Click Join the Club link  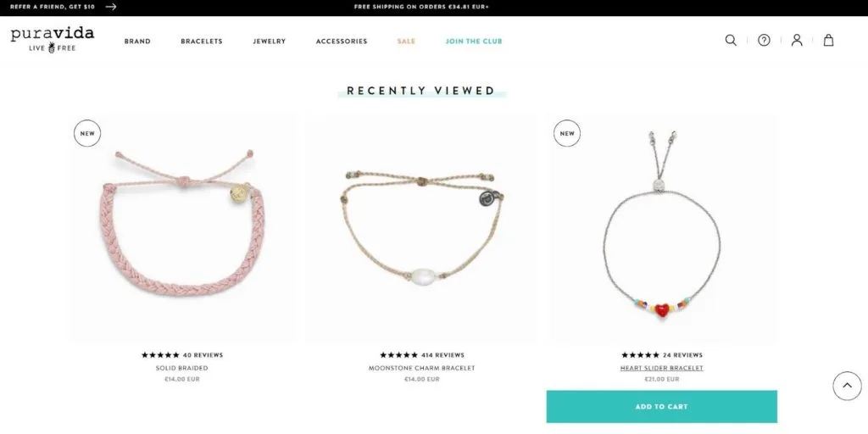(x=474, y=41)
